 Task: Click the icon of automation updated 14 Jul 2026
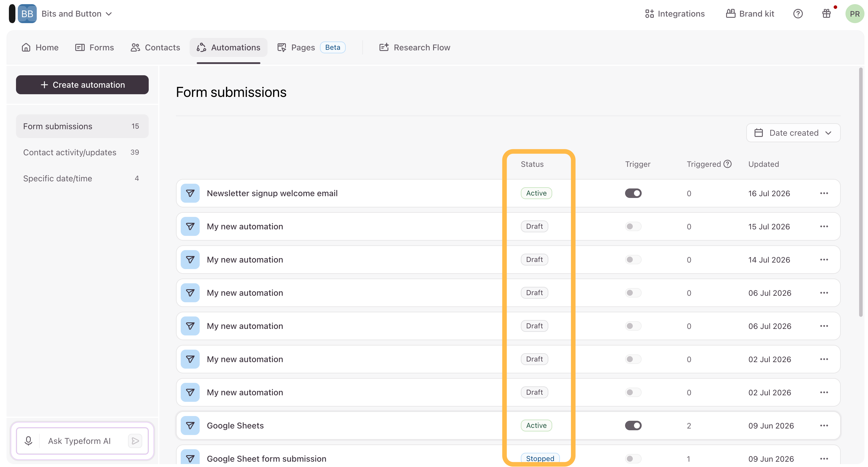click(x=190, y=260)
